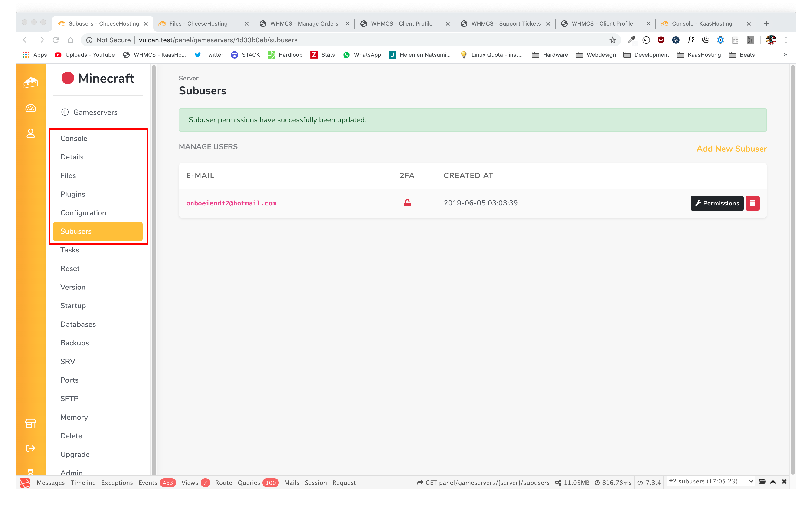Open the store icon in sidebar
812x509 pixels.
[x=31, y=423]
